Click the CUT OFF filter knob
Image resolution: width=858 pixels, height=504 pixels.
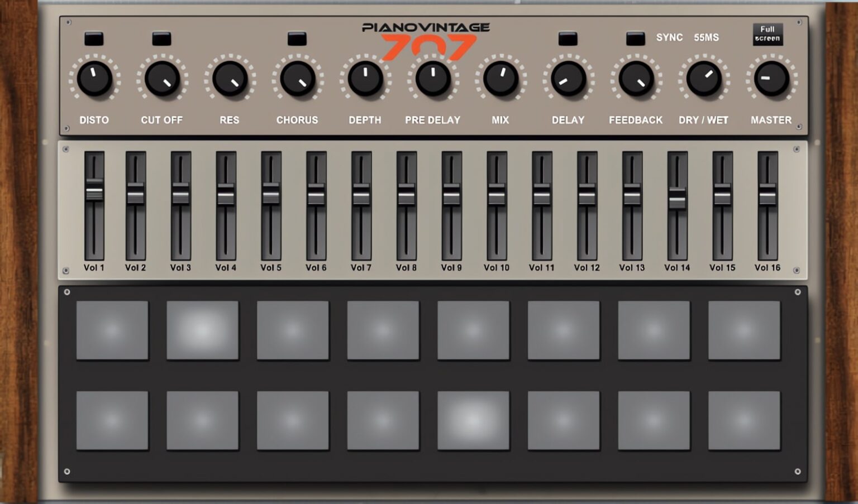point(162,79)
